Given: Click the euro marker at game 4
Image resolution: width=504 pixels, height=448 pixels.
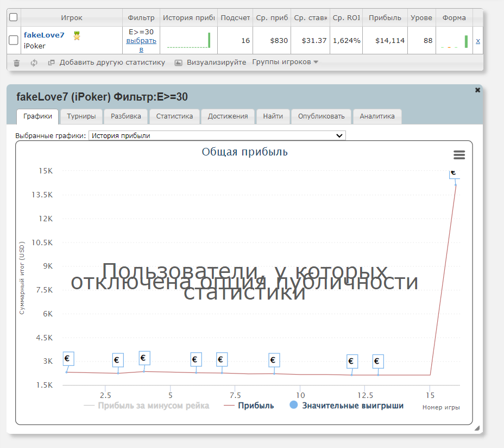Looking at the screenshot, I should pos(144,358).
